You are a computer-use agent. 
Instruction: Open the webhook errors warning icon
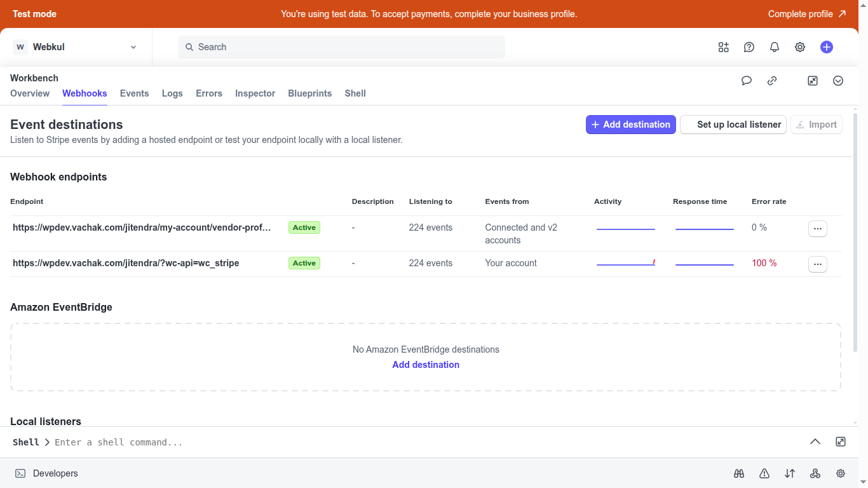pyautogui.click(x=764, y=473)
